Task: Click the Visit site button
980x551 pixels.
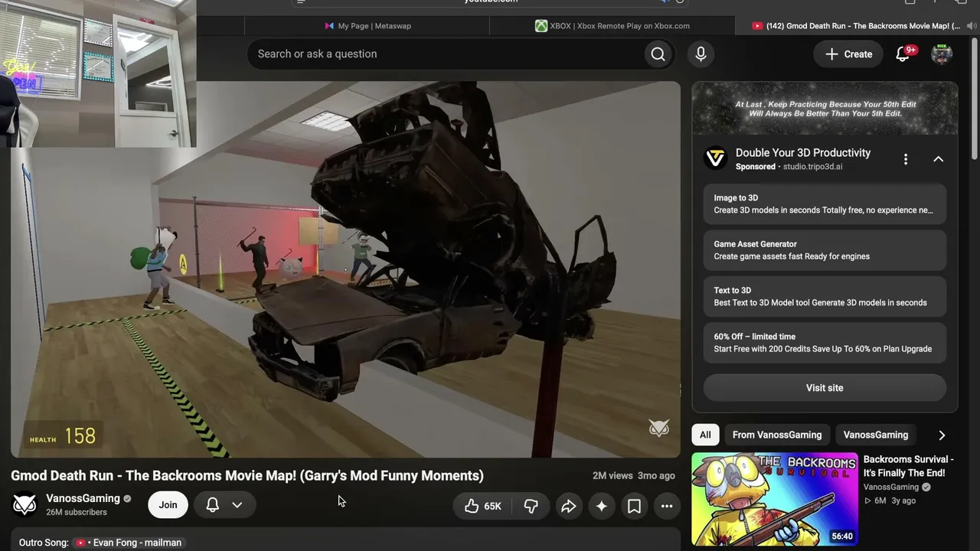Action: click(x=825, y=388)
